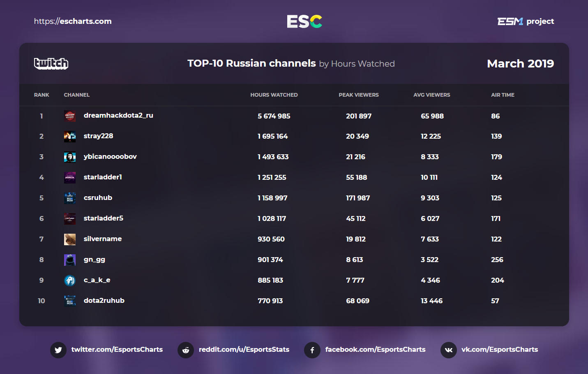Click the Reddit icon in footer

point(186,350)
